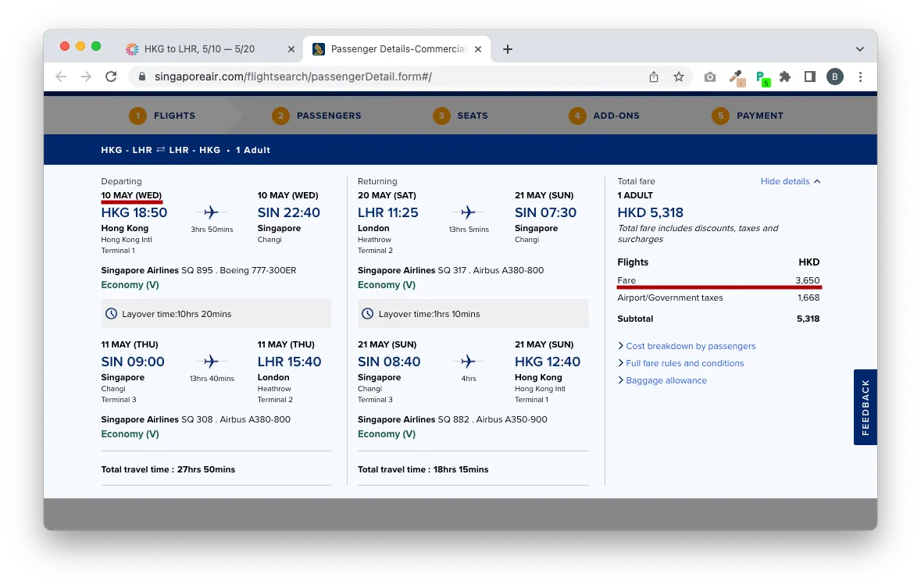
Task: Go to step 5 Payment
Action: pos(747,116)
